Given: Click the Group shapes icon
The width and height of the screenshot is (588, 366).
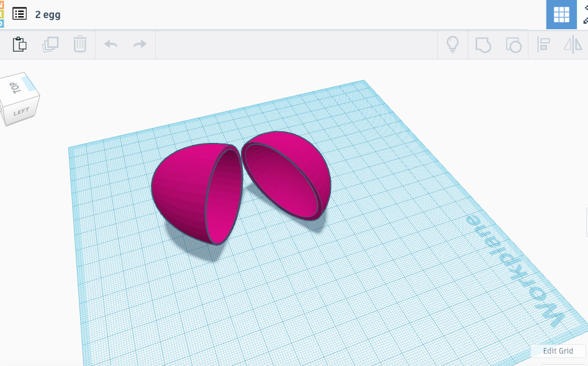Looking at the screenshot, I should coord(483,44).
